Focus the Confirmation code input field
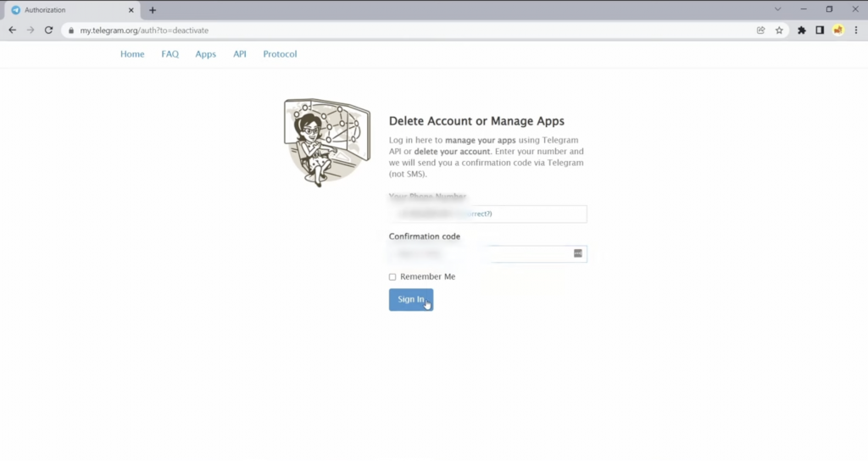The image size is (868, 461). tap(487, 253)
